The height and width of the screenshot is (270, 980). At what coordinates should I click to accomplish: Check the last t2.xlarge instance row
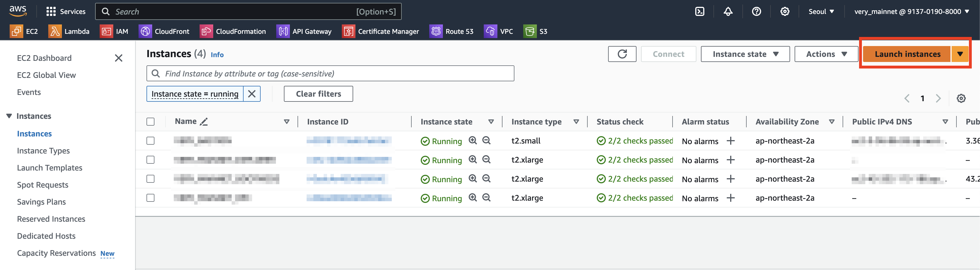coord(151,198)
